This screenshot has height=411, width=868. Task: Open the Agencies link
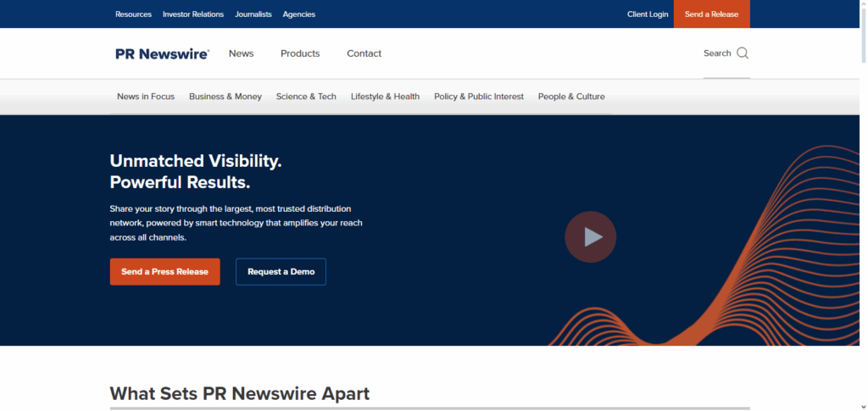coord(299,14)
